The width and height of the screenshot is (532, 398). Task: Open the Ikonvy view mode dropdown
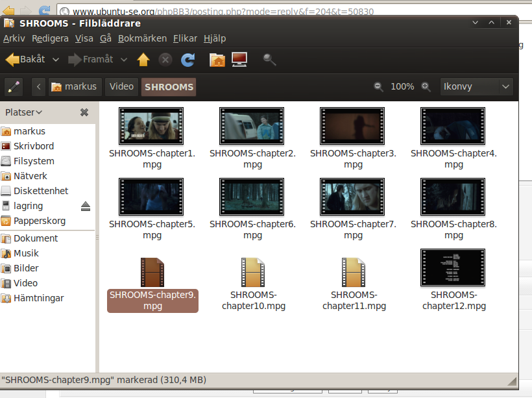click(476, 87)
